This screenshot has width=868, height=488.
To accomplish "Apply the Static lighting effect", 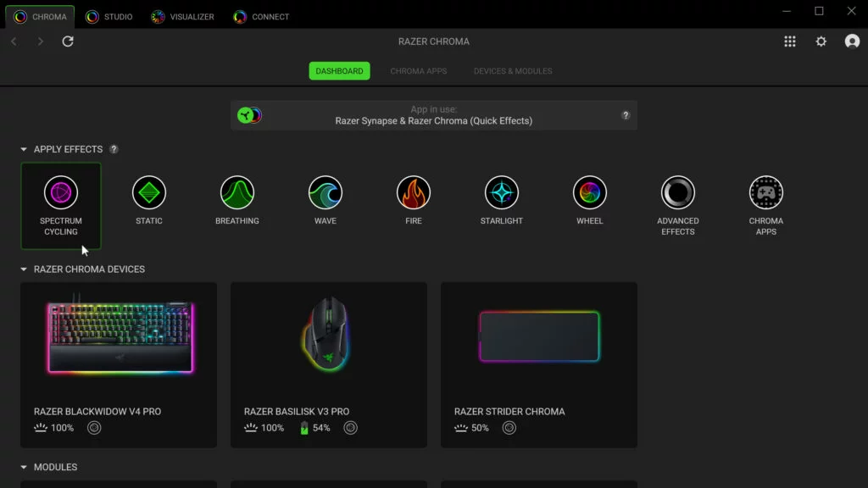I will point(149,192).
